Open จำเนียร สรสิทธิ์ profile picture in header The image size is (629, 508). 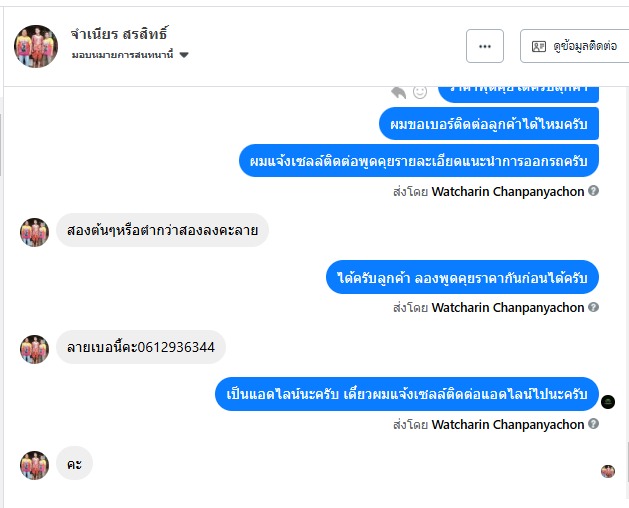point(36,46)
